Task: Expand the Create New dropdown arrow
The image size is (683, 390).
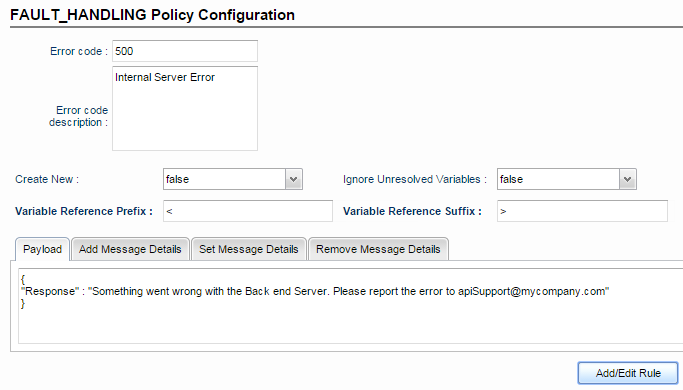Action: pos(294,179)
